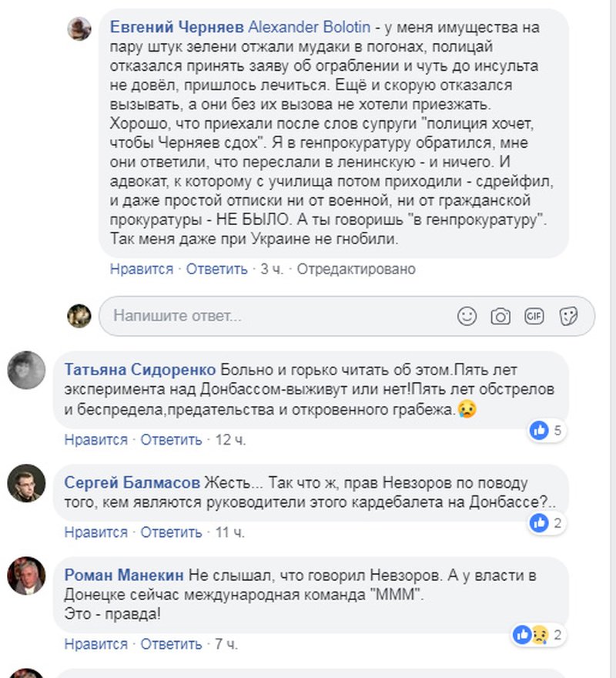Open the GIF picker in reply box
This screenshot has height=678, width=616.
pyautogui.click(x=534, y=316)
